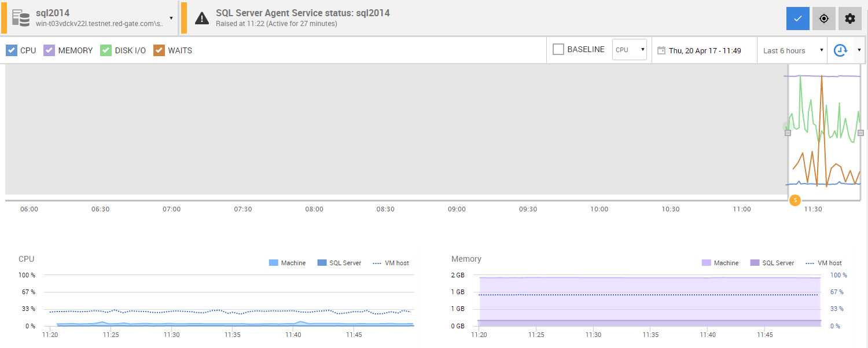
Task: Click the calendar icon beside the date
Action: pyautogui.click(x=661, y=50)
